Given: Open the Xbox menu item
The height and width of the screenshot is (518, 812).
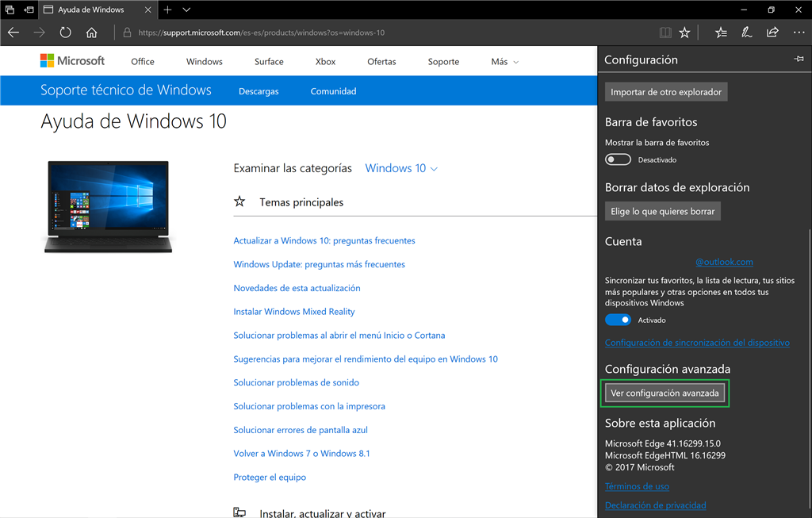Looking at the screenshot, I should pos(325,62).
